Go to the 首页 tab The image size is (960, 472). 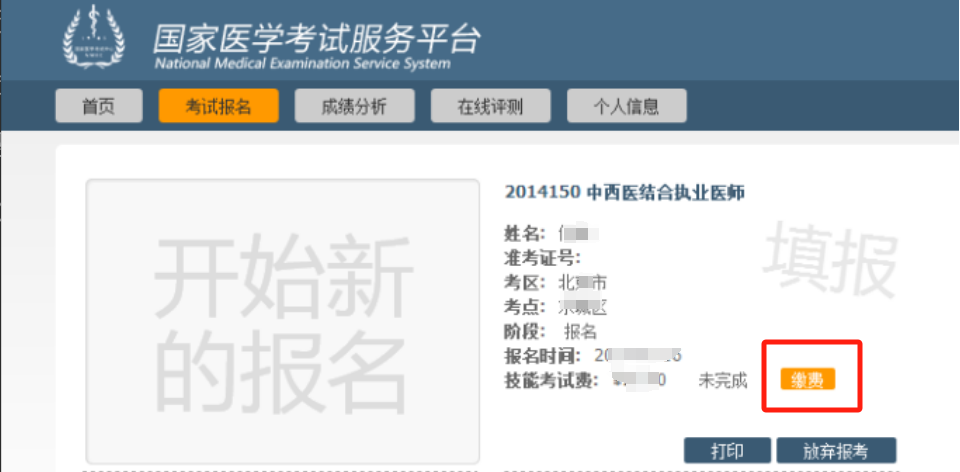98,106
